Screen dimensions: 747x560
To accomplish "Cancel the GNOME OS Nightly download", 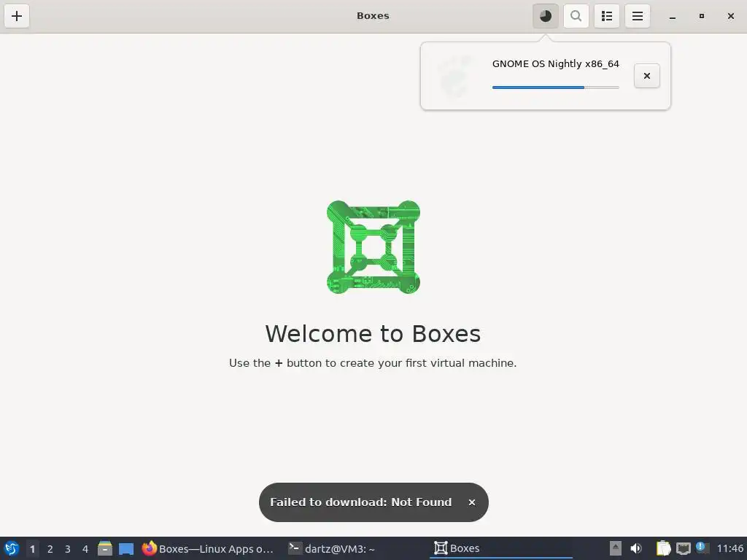I will coord(646,76).
